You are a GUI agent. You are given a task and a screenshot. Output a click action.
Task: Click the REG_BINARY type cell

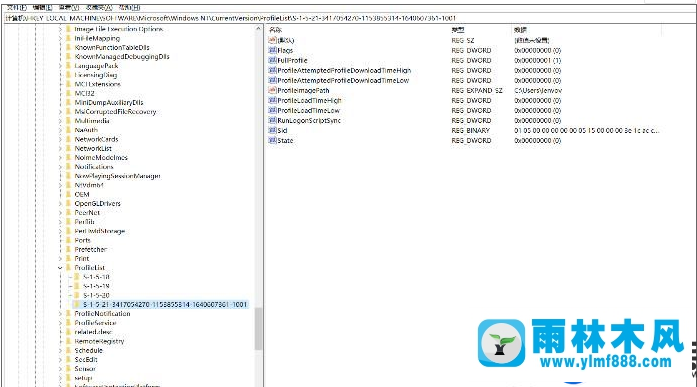point(470,130)
